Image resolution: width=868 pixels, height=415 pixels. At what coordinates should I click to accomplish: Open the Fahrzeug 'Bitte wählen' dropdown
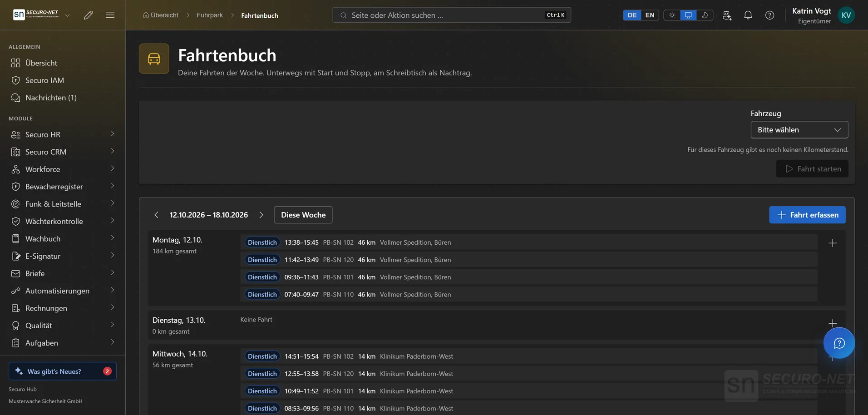(799, 129)
